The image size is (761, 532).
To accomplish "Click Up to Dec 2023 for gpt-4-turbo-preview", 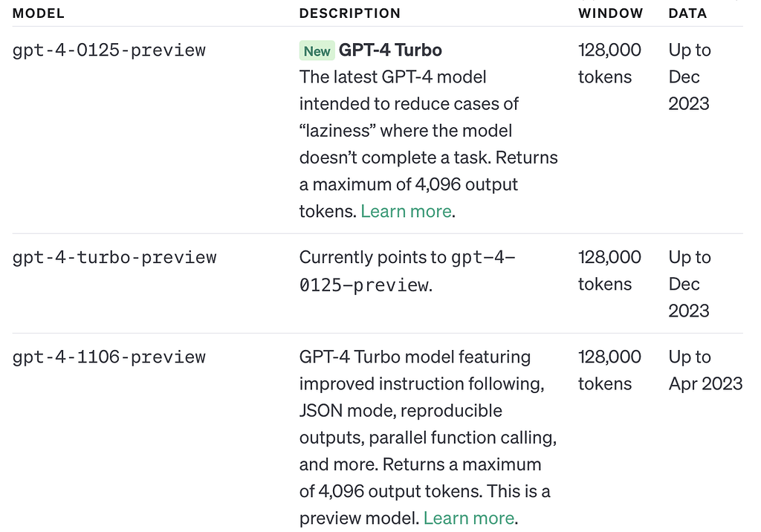I will (689, 284).
